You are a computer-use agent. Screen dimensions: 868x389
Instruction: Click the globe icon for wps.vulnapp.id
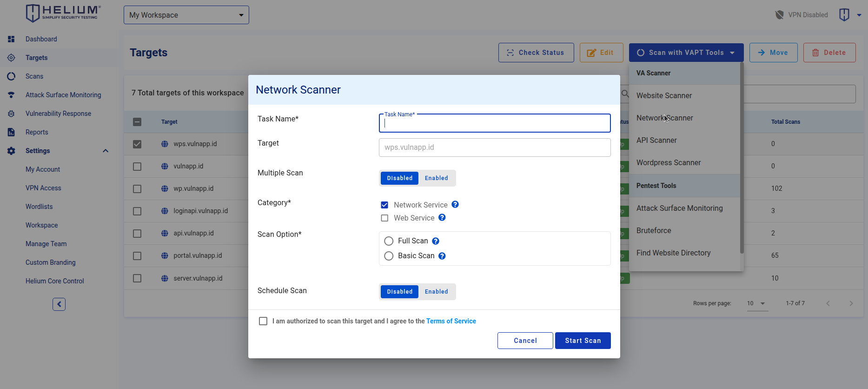pyautogui.click(x=165, y=144)
